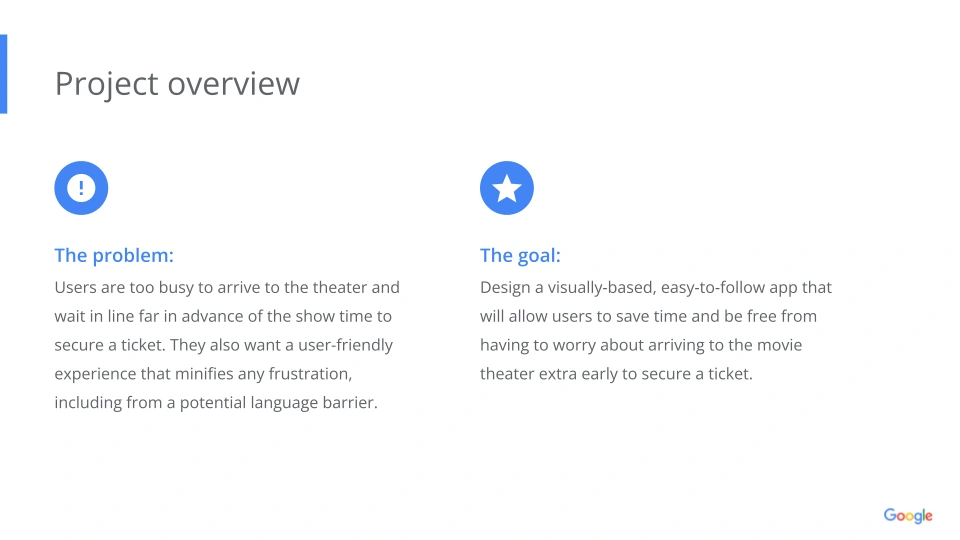Click the line starting "wait in line far"
Viewport: 960px width, 540px height.
coord(223,317)
